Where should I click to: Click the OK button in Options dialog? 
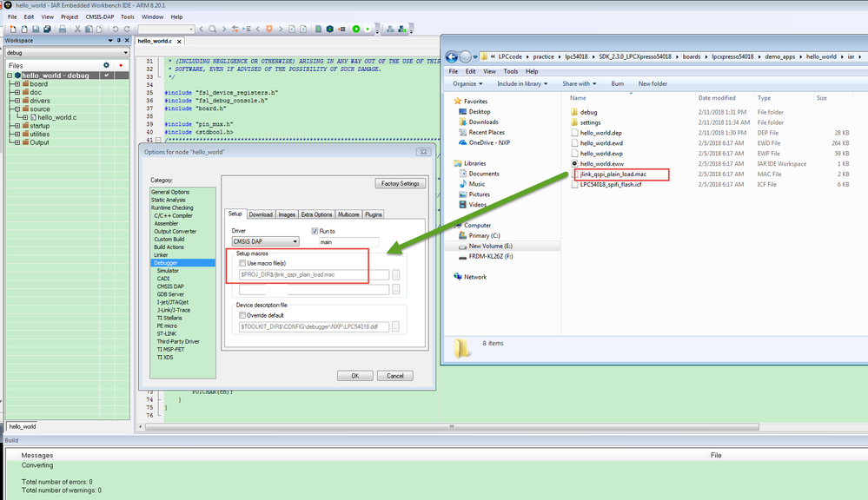pos(354,376)
